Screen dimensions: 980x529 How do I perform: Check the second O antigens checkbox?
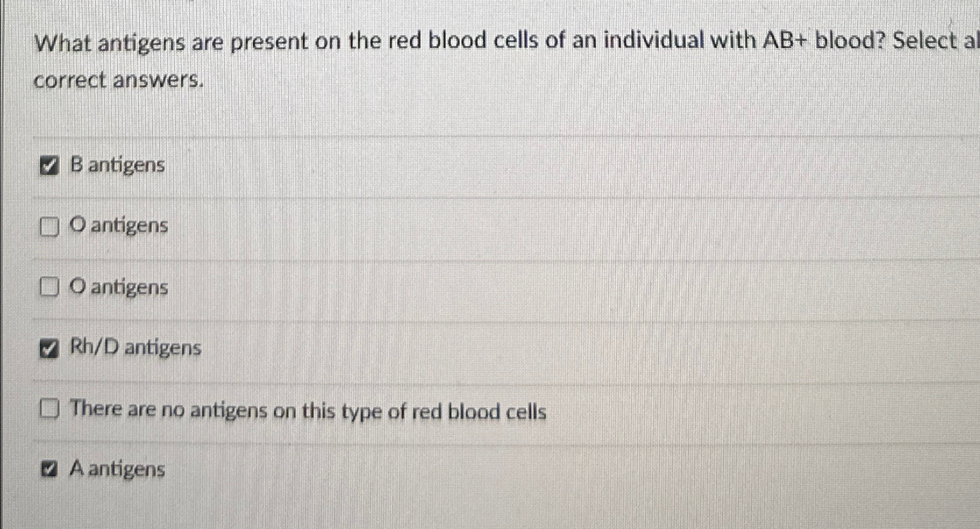[50, 287]
